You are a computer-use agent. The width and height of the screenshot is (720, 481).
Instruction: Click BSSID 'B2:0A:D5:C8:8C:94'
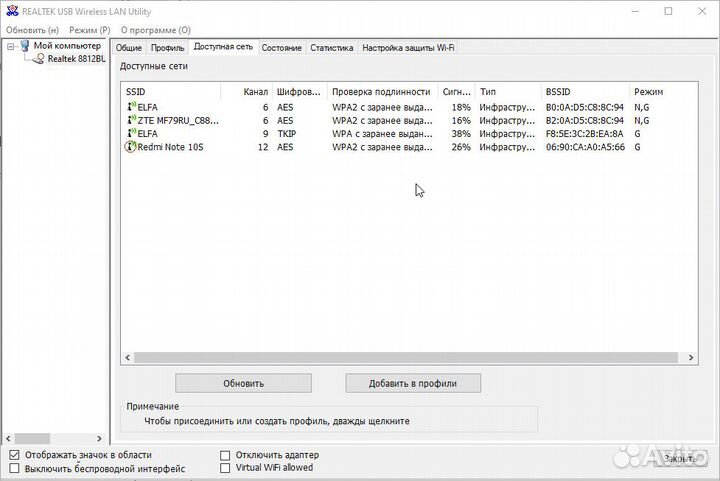585,120
